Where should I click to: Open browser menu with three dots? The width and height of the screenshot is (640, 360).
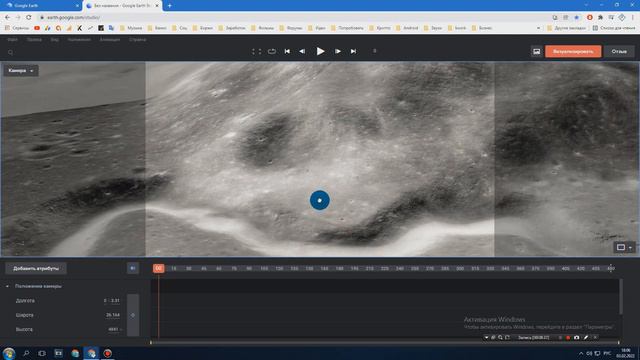(633, 17)
